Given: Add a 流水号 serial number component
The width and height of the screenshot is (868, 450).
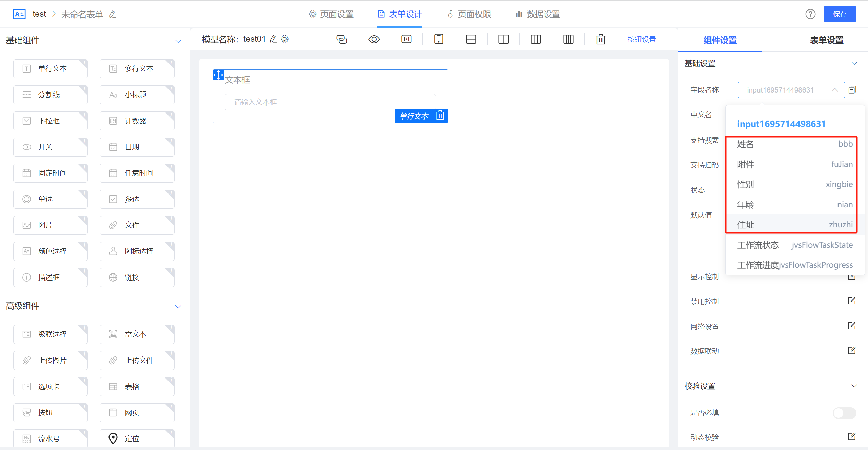Looking at the screenshot, I should [x=51, y=438].
